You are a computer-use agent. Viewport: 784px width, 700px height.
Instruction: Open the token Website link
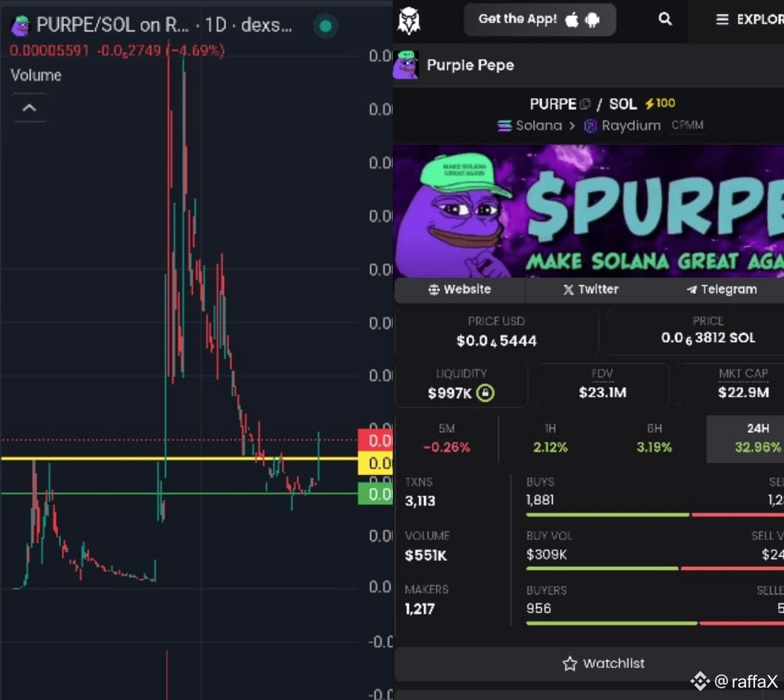click(x=460, y=289)
